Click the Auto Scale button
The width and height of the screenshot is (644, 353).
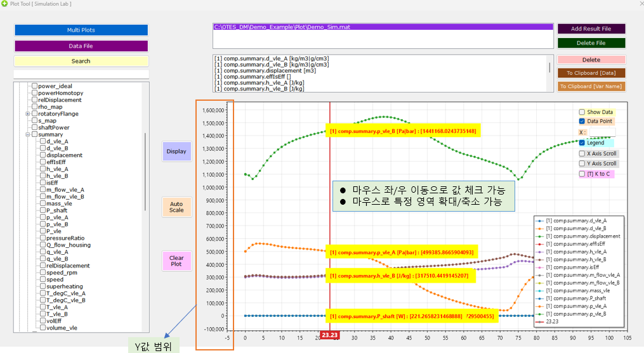tap(176, 207)
